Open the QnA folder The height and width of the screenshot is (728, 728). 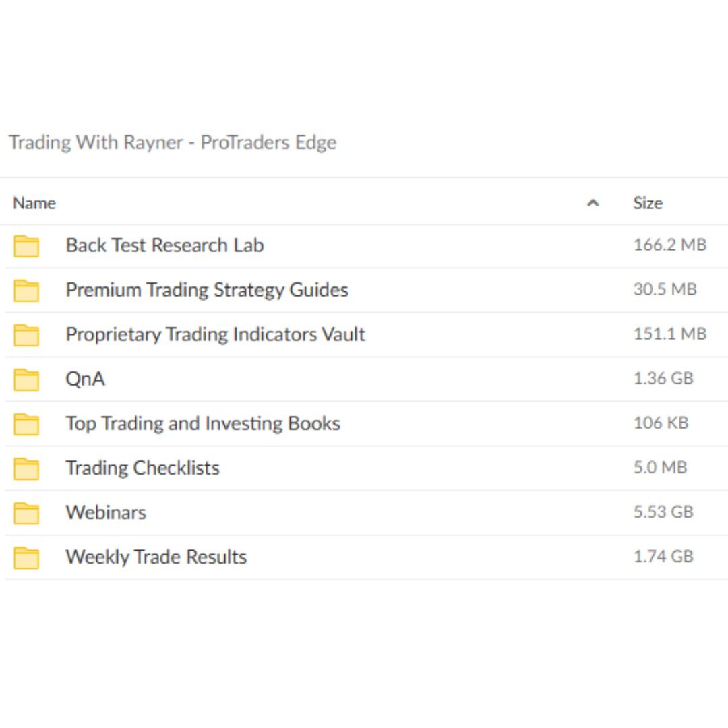pyautogui.click(x=86, y=379)
